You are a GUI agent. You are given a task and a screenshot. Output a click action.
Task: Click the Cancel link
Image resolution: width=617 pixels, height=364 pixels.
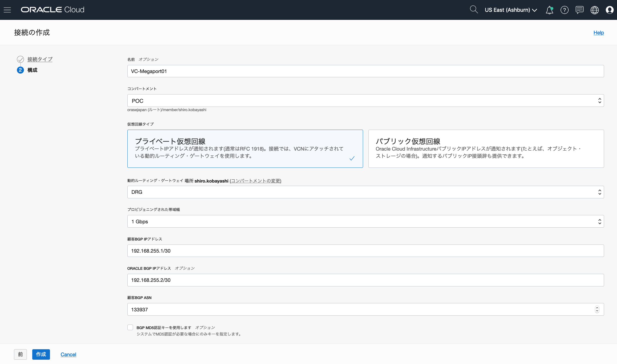[x=68, y=354]
